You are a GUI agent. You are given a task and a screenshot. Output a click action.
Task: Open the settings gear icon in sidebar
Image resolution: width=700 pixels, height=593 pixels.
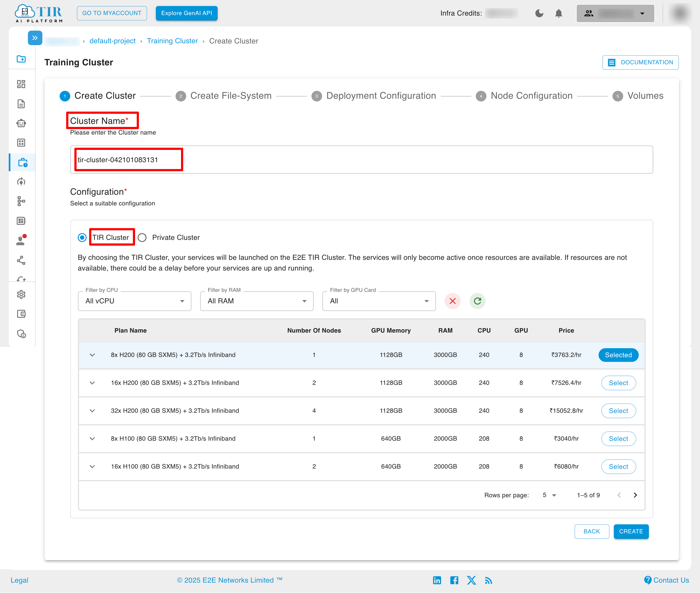21,295
